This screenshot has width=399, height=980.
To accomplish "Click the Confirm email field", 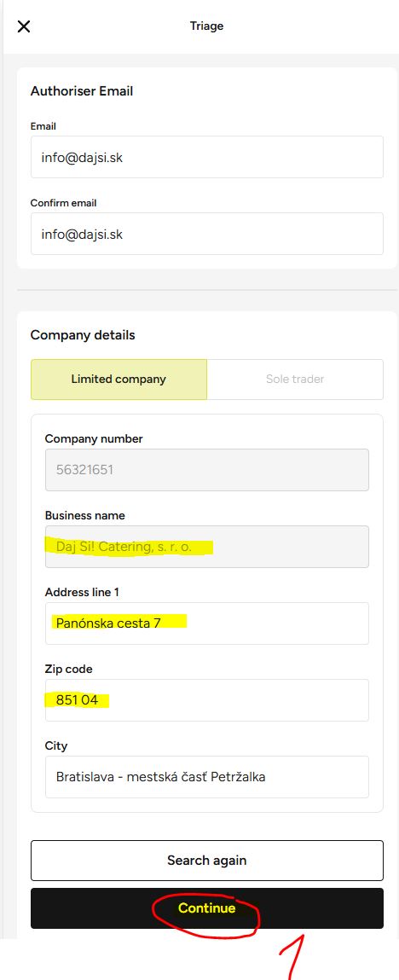I will [x=206, y=235].
